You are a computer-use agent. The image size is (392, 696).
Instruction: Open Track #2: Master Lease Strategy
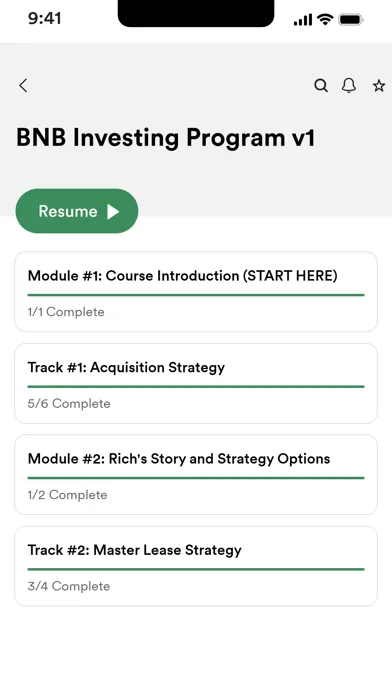[196, 566]
